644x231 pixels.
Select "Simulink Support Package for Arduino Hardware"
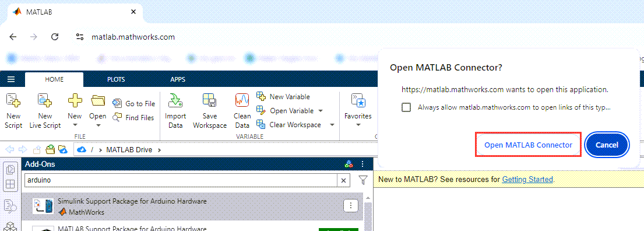[x=132, y=201]
